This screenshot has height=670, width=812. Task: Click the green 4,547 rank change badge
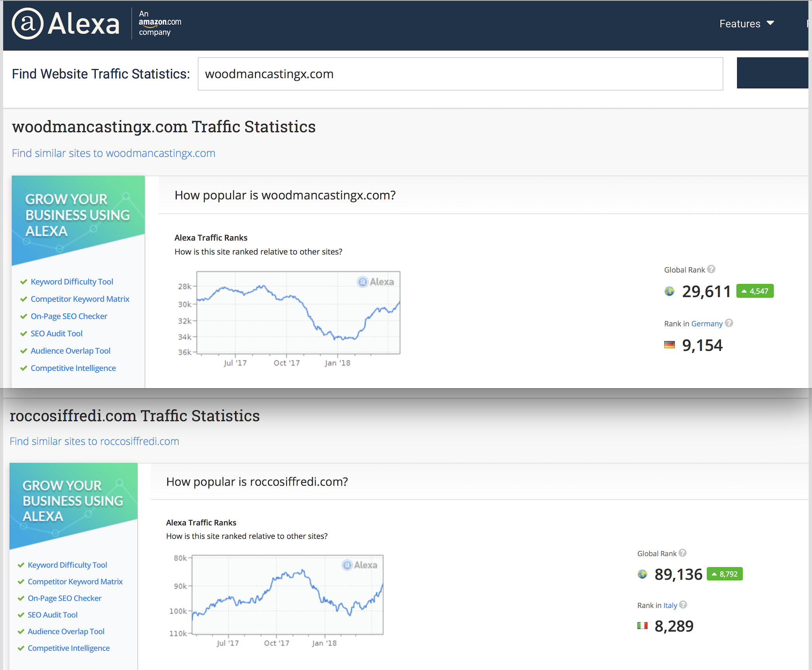(755, 291)
